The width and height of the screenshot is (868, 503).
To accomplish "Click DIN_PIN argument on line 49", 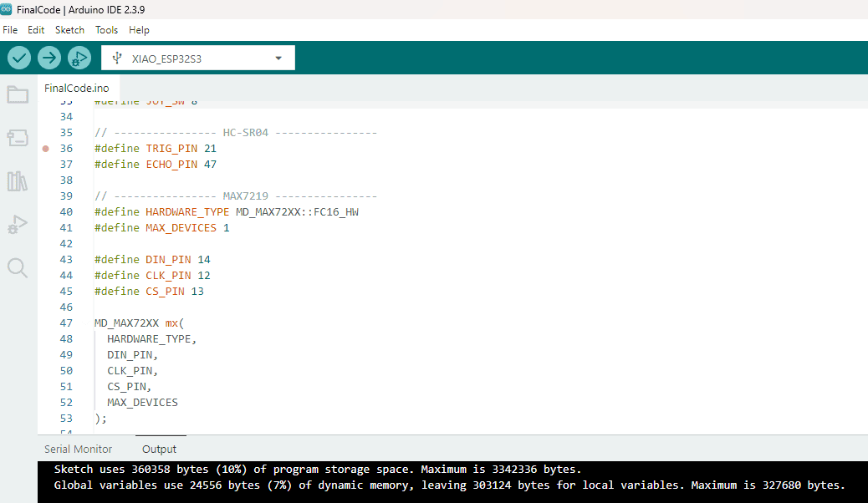I will coord(133,355).
